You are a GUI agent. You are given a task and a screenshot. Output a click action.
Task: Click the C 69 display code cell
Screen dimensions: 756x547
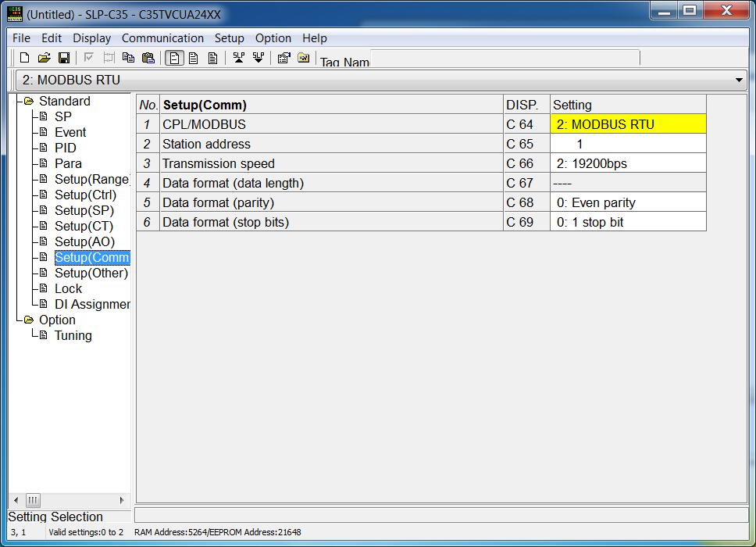pyautogui.click(x=526, y=222)
